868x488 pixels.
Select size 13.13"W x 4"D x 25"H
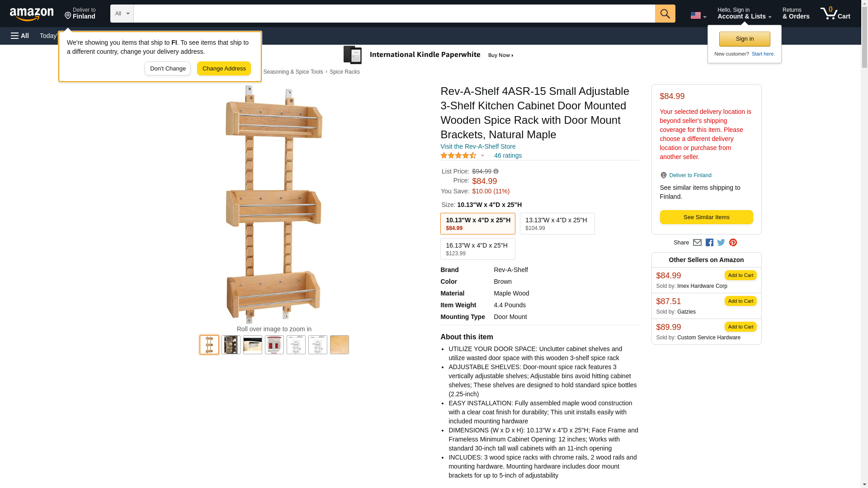(x=557, y=224)
